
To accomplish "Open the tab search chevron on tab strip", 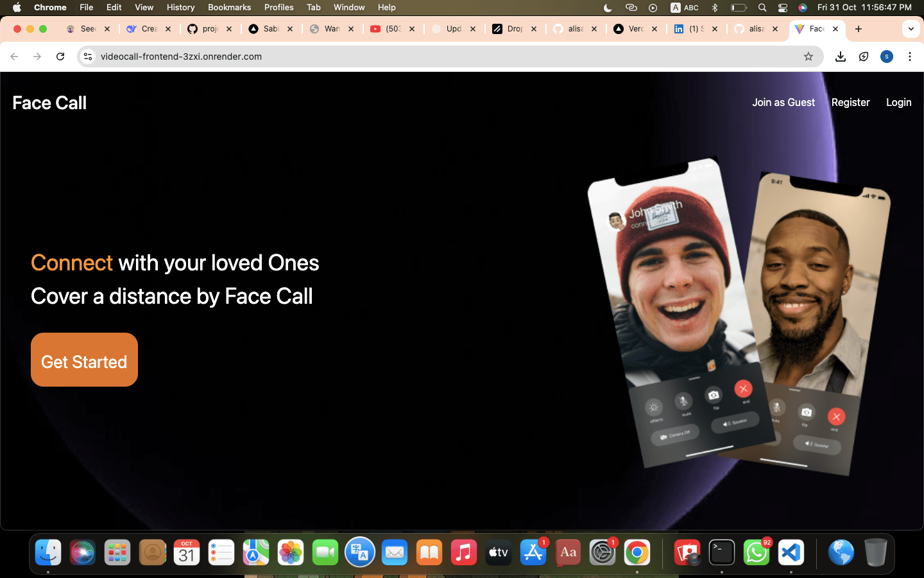I will tap(911, 29).
